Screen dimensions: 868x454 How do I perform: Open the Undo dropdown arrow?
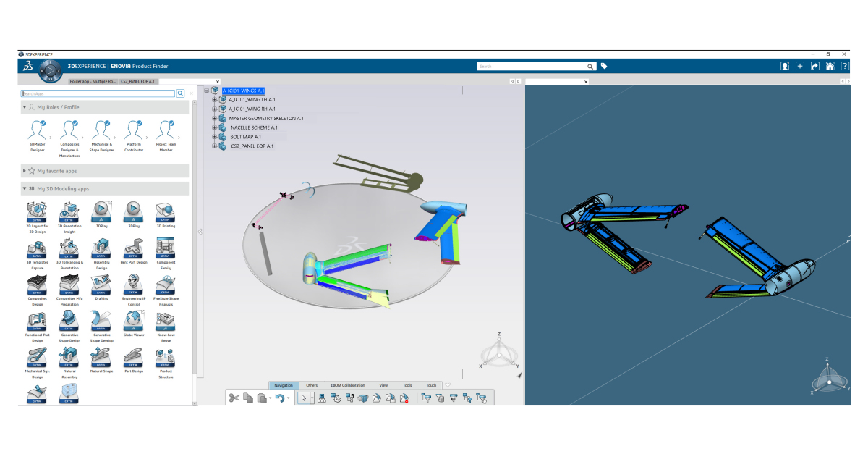click(x=288, y=397)
